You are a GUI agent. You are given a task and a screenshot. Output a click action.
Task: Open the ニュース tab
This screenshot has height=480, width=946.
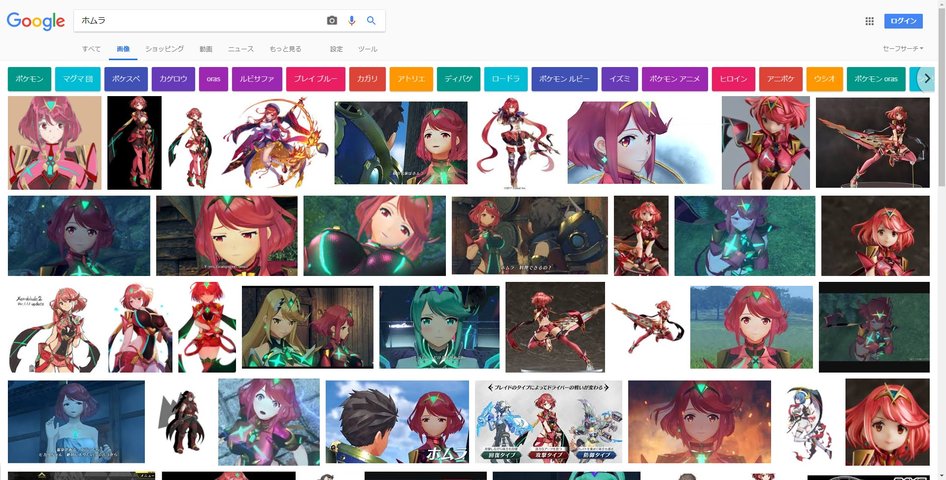[x=241, y=49]
